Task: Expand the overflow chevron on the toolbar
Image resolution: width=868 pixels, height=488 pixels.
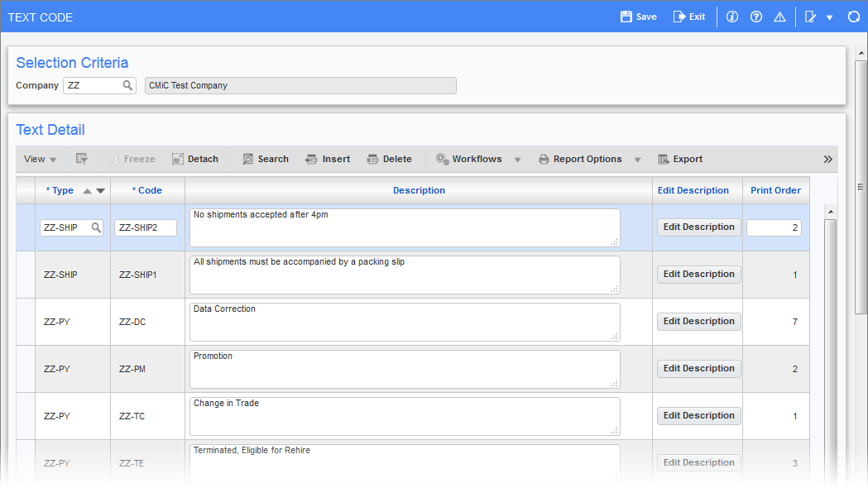Action: 827,159
